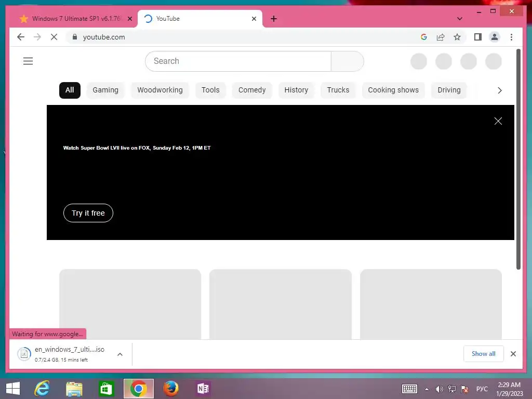Open File Explorer from the taskbar
Image resolution: width=532 pixels, height=399 pixels.
click(74, 389)
